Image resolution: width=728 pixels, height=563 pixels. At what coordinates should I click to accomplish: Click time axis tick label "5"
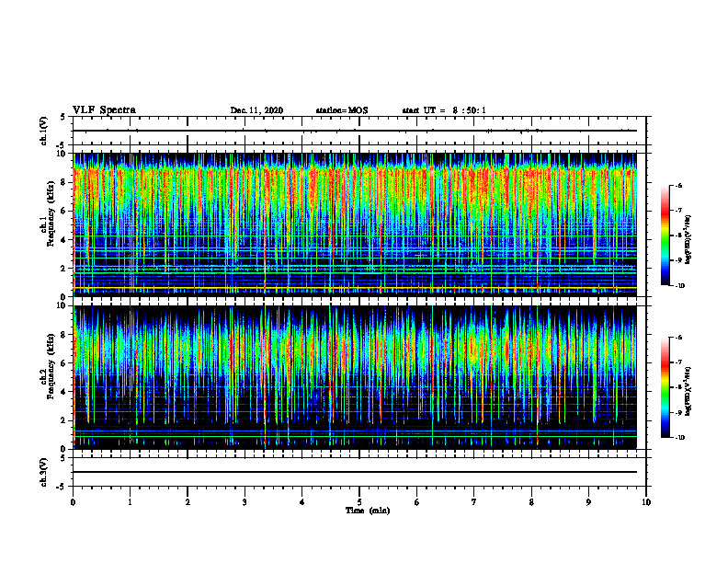[x=359, y=502]
